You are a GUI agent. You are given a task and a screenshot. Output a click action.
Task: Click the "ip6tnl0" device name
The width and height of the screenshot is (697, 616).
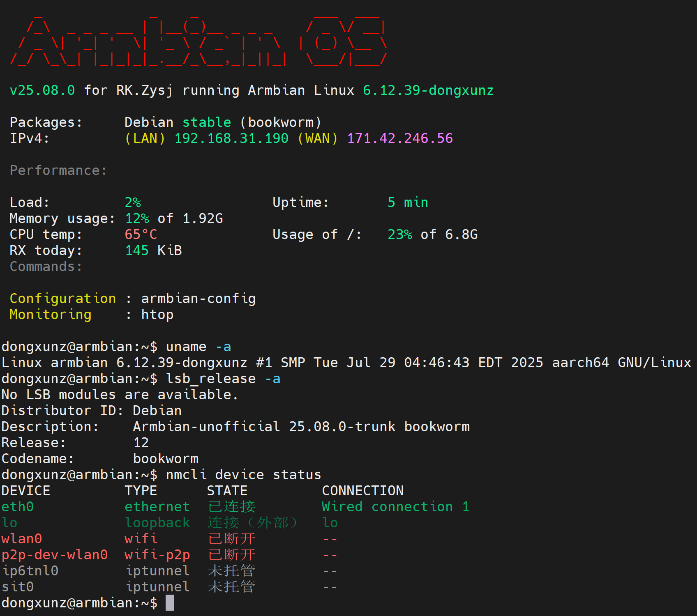30,571
